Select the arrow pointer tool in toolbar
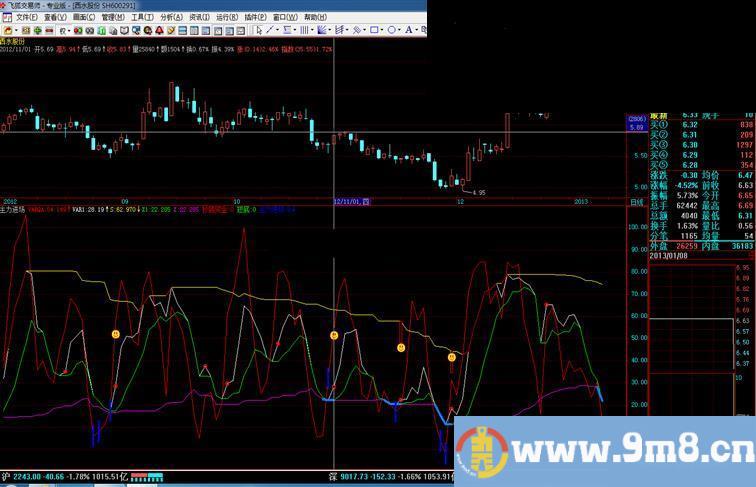756x487 pixels. pos(259,29)
